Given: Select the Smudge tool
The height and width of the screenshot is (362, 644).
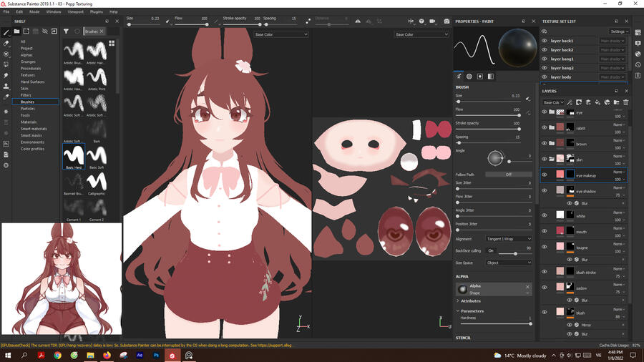Looking at the screenshot, I should coord(6,75).
